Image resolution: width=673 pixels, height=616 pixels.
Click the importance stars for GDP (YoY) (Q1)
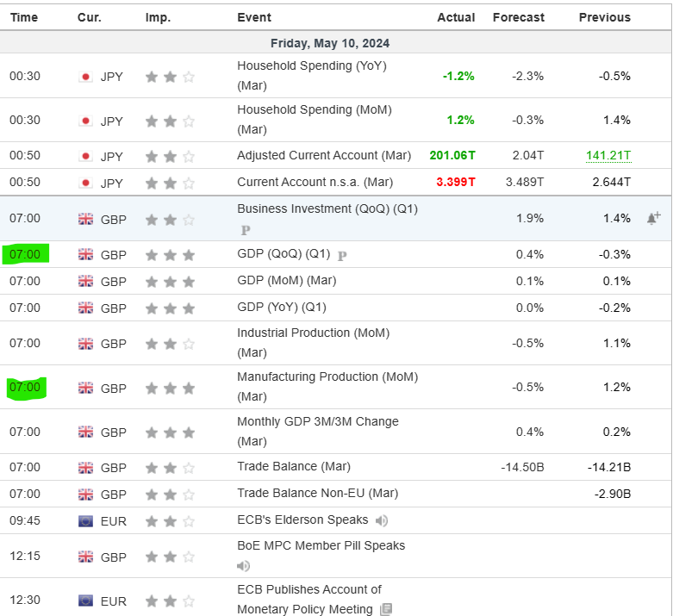coord(170,308)
